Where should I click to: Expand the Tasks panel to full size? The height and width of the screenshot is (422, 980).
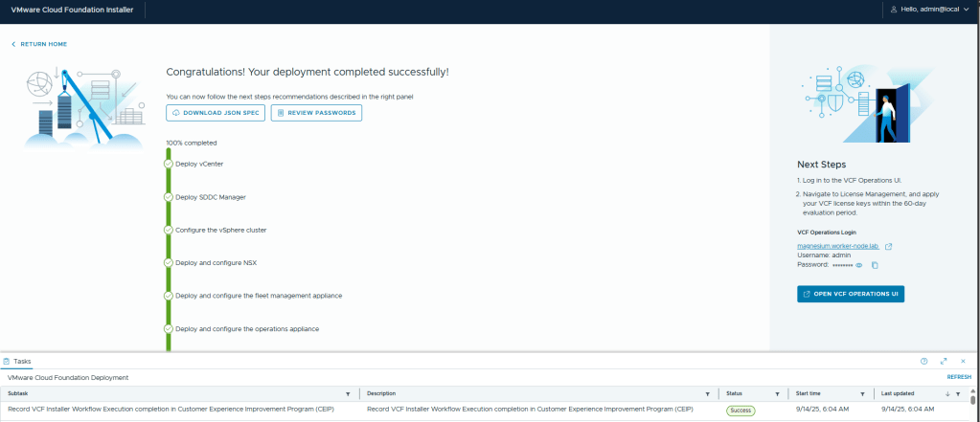point(944,362)
